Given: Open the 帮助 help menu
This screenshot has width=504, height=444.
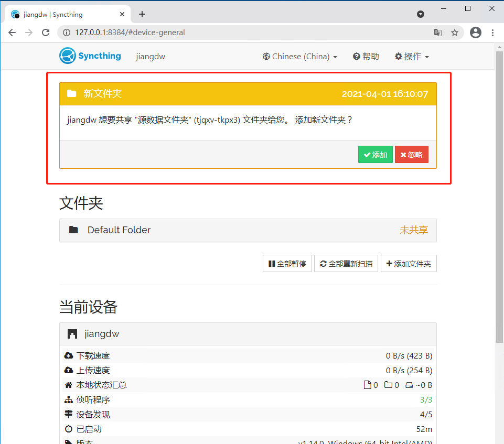Looking at the screenshot, I should tap(366, 56).
